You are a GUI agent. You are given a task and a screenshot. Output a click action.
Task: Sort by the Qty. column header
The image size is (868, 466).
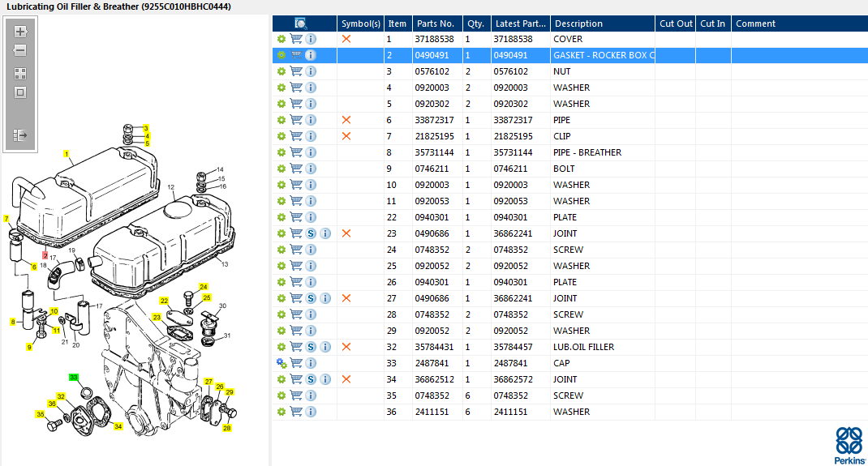coord(476,24)
